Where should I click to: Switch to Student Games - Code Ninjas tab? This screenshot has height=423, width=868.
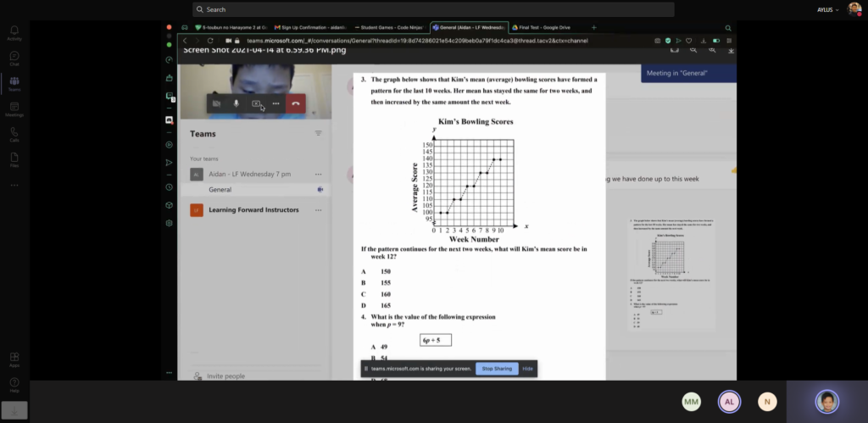pos(390,28)
